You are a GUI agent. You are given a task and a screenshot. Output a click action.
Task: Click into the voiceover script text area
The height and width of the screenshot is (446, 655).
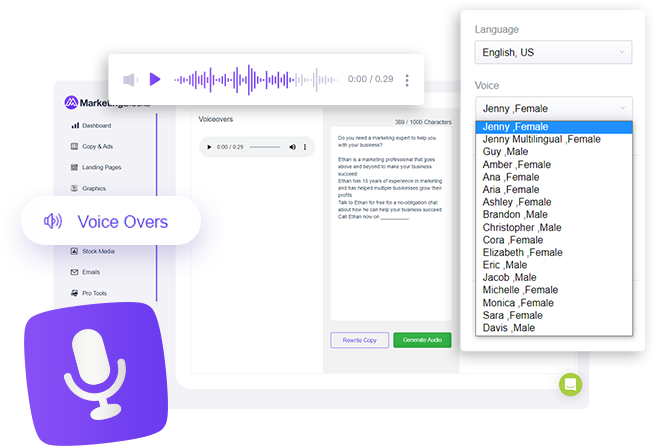(x=391, y=223)
